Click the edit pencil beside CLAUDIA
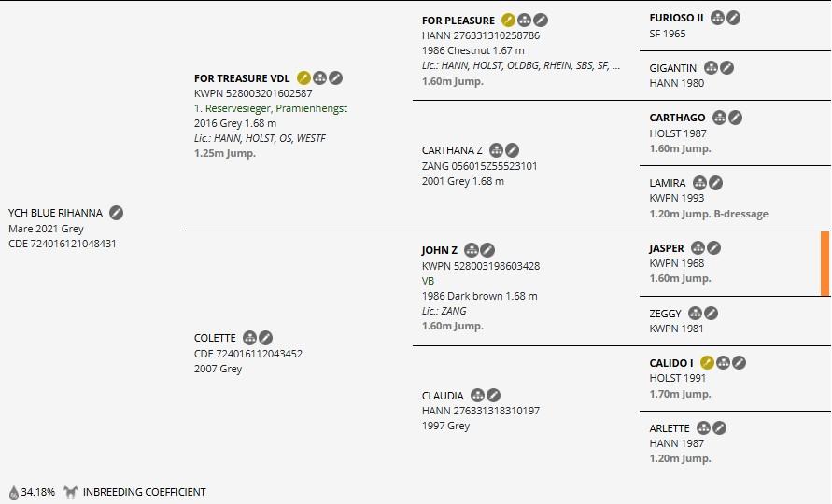 pos(493,395)
